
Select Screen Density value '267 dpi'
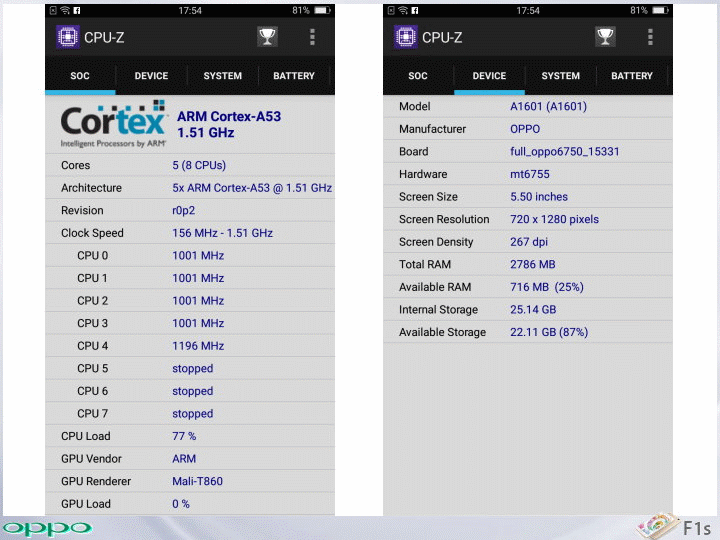(x=529, y=242)
